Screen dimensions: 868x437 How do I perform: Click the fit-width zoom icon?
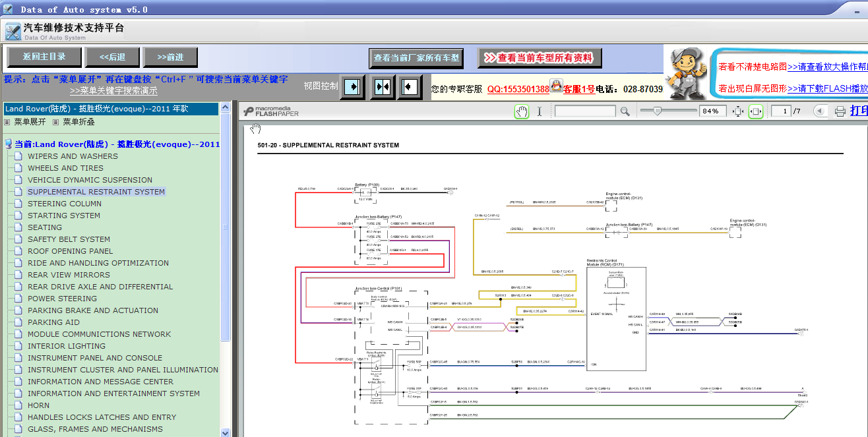pos(756,111)
